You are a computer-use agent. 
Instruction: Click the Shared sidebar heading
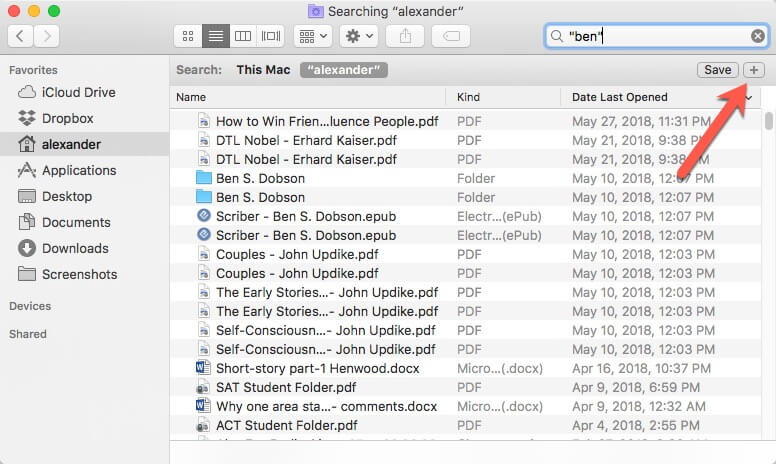(28, 334)
